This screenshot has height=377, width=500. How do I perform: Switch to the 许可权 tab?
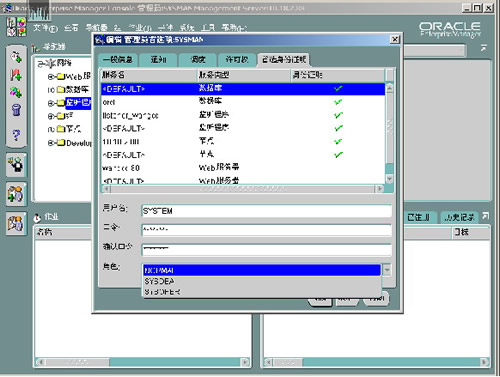click(237, 60)
